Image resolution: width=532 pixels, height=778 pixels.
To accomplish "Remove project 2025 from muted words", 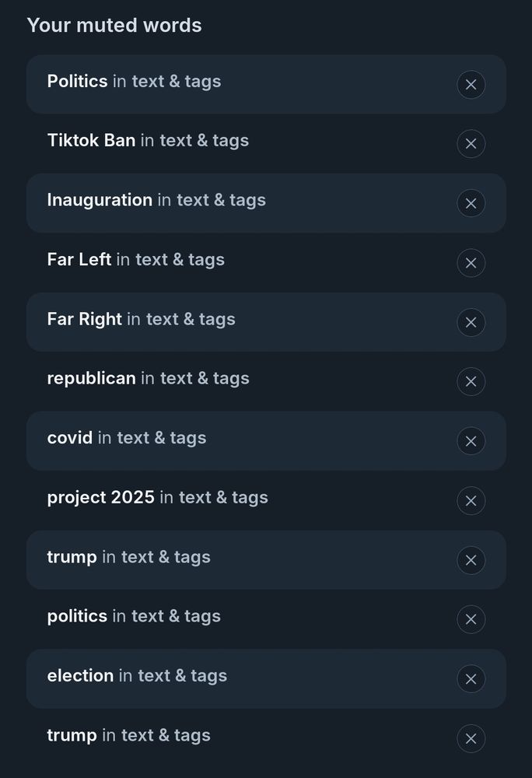I will [x=471, y=500].
